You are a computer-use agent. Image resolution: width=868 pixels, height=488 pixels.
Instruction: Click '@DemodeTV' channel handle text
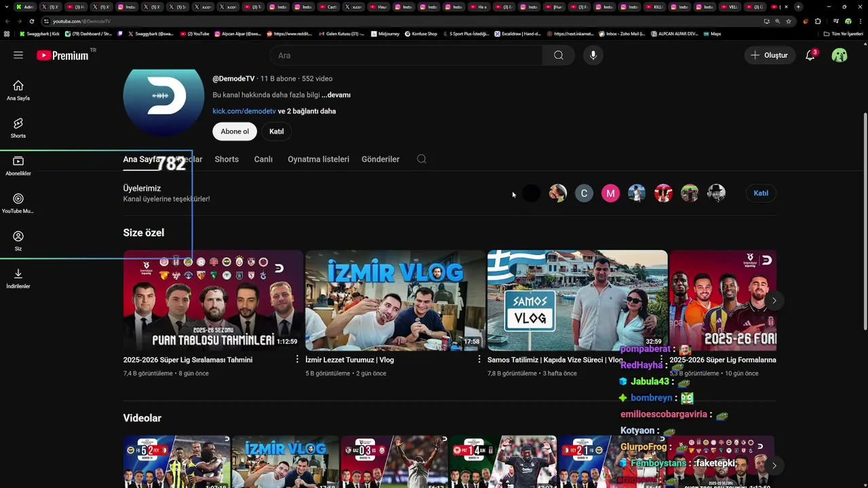tap(233, 79)
